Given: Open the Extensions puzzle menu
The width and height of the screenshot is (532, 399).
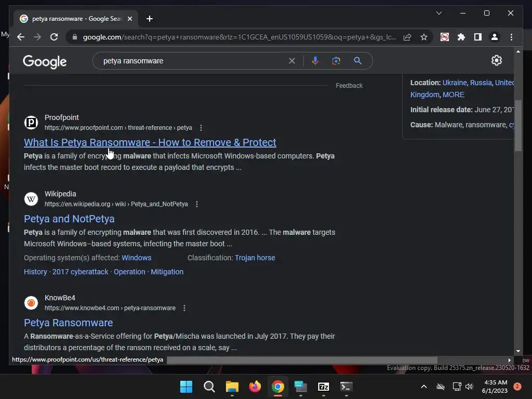Looking at the screenshot, I should [461, 37].
